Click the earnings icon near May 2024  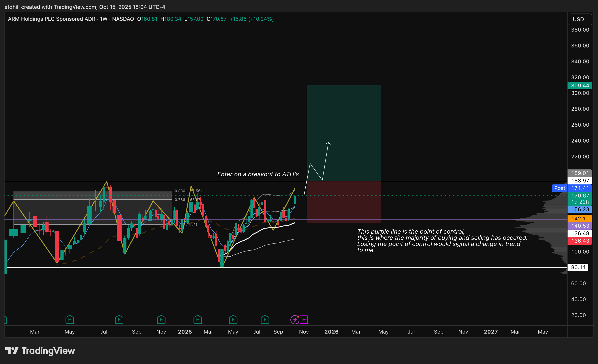tap(70, 320)
